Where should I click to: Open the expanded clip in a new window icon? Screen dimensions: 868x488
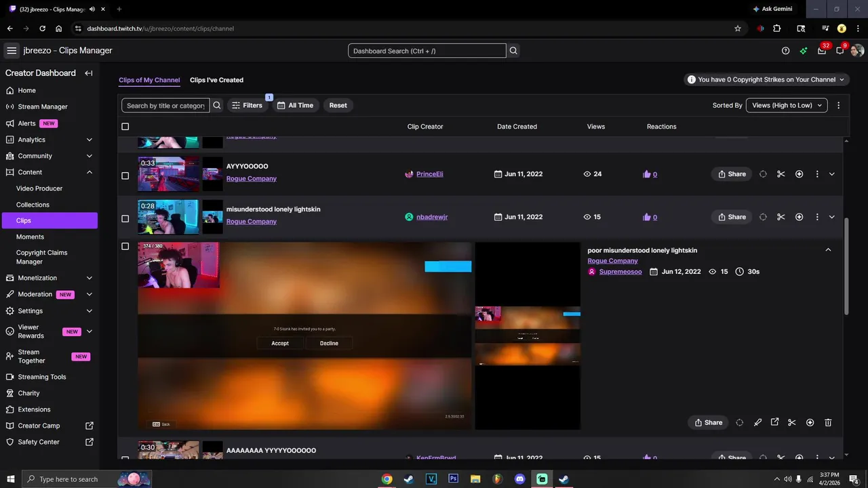click(x=774, y=422)
